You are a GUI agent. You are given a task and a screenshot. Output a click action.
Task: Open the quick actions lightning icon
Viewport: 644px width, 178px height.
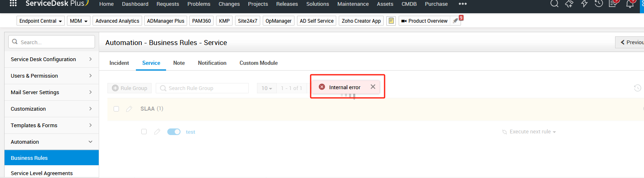(x=584, y=4)
